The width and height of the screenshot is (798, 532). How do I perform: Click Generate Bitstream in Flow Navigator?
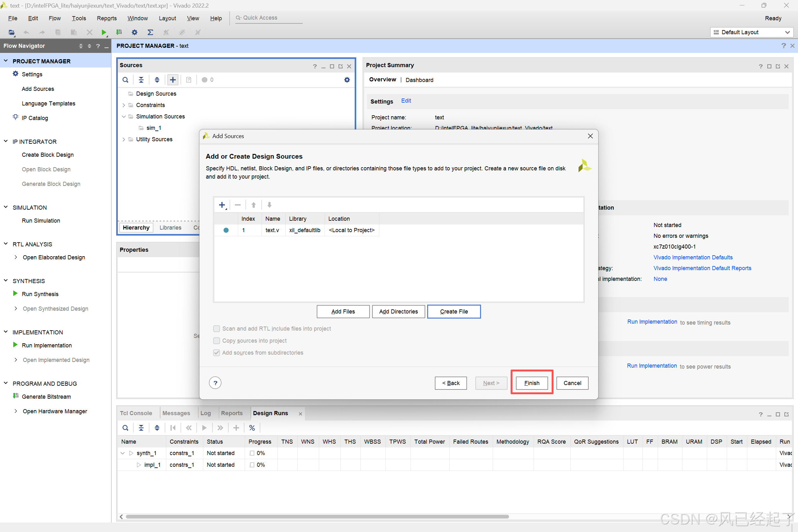point(46,396)
